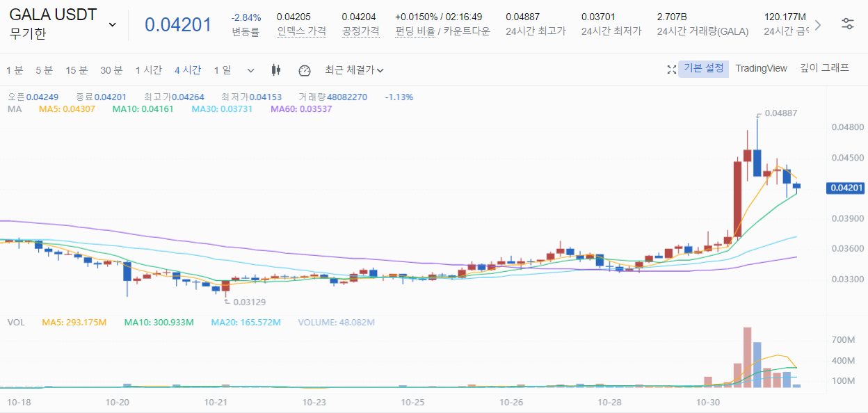Click the VOLUME: 48.082M label
Image resolution: width=868 pixels, height=413 pixels.
(336, 323)
